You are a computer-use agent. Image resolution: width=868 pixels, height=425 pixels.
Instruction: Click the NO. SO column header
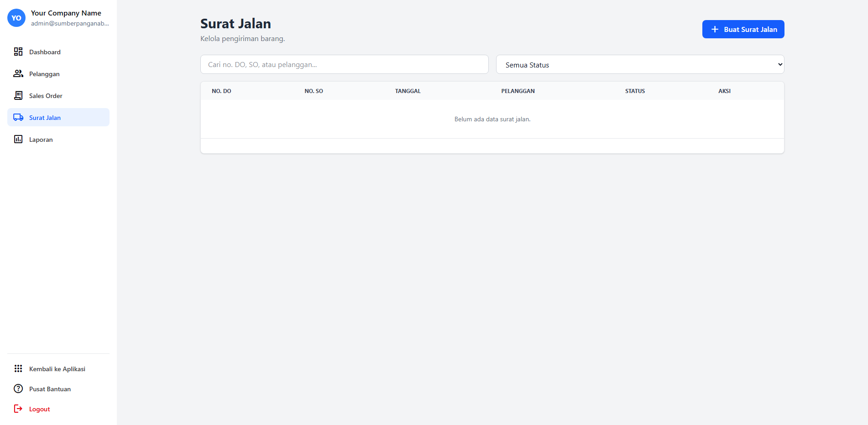(x=314, y=91)
